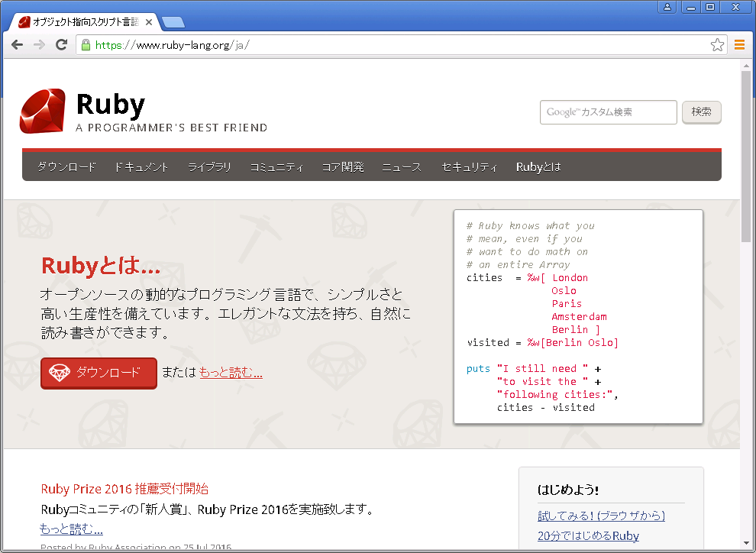Select the Rubyとは navigation item

coord(538,166)
